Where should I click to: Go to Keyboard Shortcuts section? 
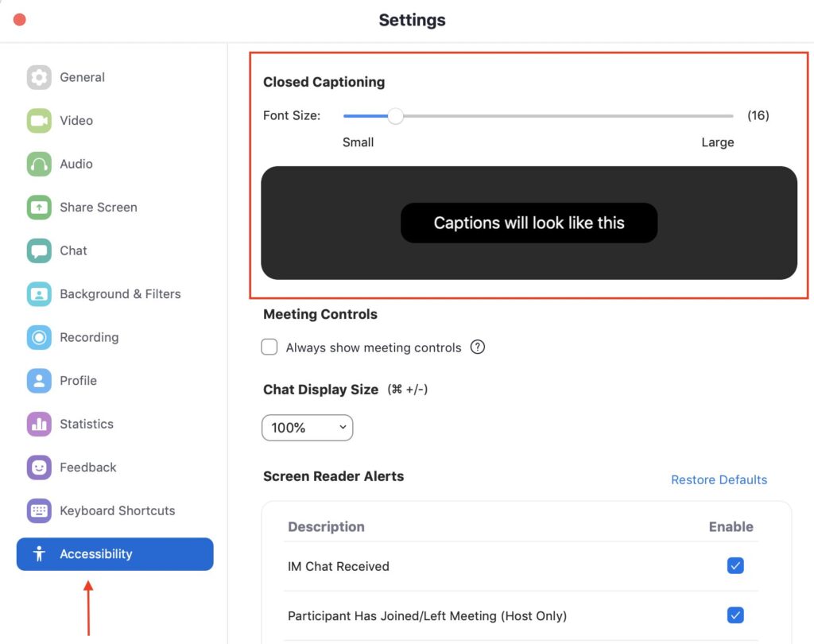tap(117, 510)
